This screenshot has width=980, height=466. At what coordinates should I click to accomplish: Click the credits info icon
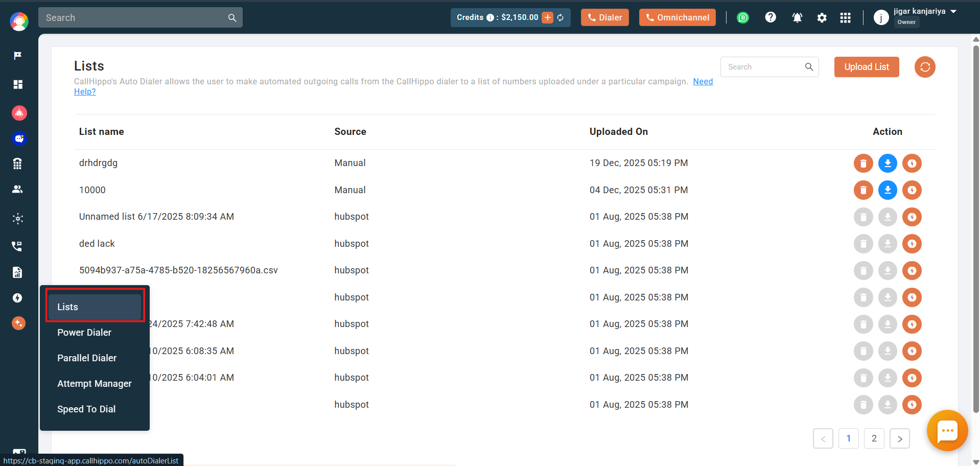click(490, 17)
